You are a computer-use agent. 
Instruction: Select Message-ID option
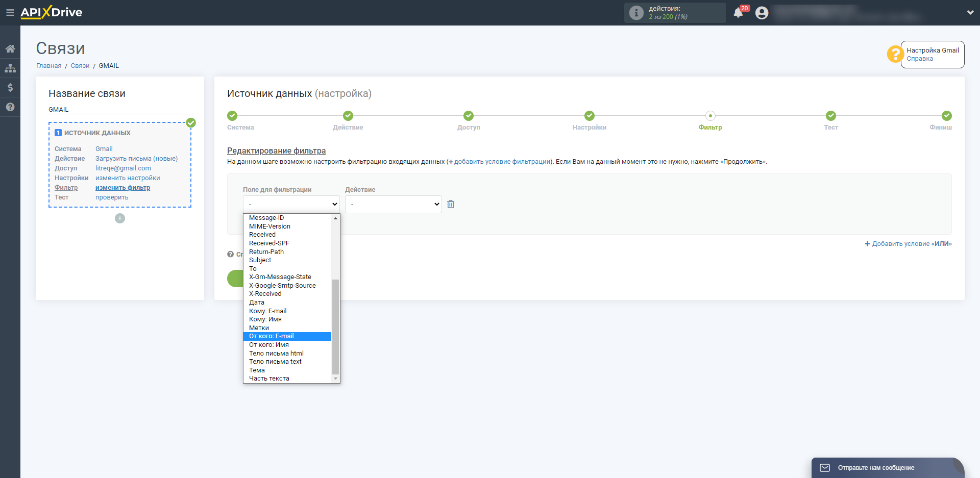287,218
